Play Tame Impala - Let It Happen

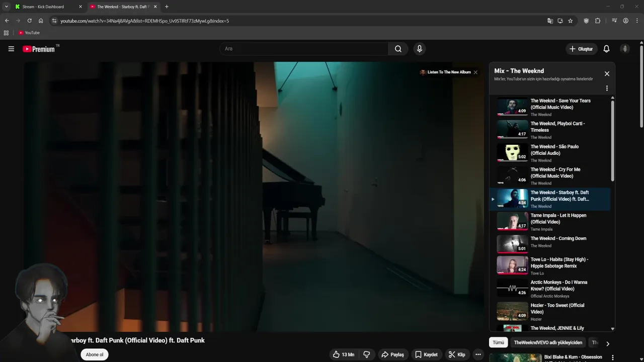tap(550, 222)
